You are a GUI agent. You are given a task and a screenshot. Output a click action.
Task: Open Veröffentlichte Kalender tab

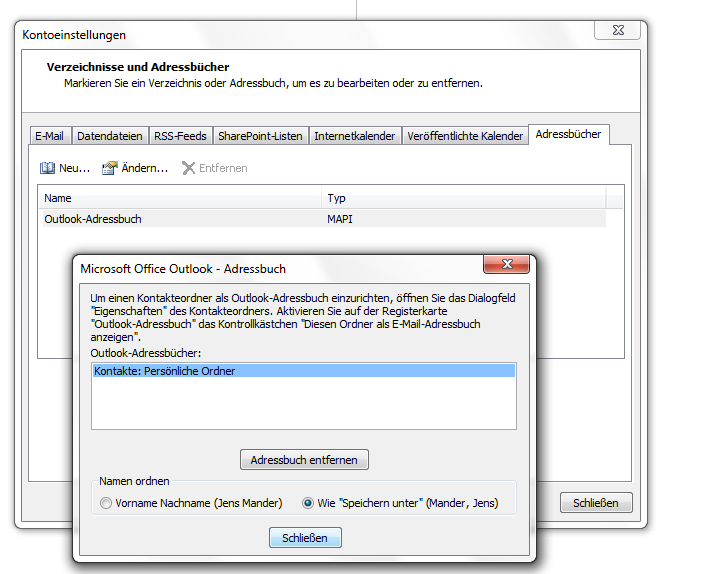click(x=465, y=136)
